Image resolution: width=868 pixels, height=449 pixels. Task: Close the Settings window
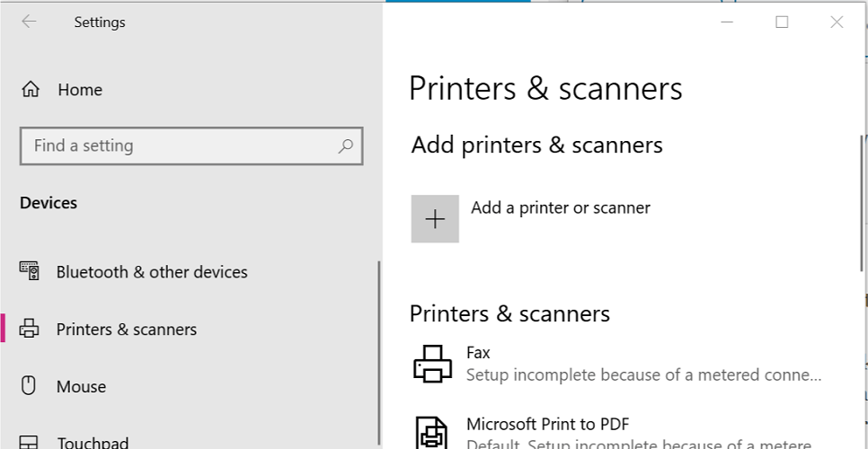pos(837,22)
